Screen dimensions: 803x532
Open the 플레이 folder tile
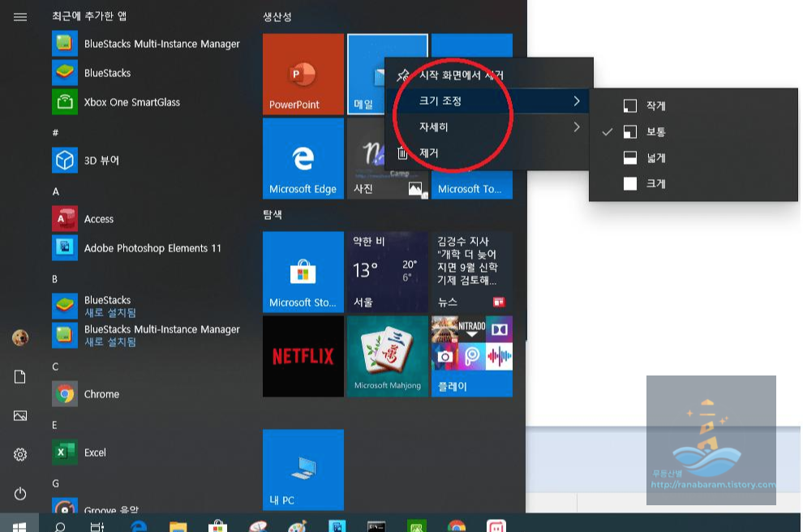pos(471,356)
